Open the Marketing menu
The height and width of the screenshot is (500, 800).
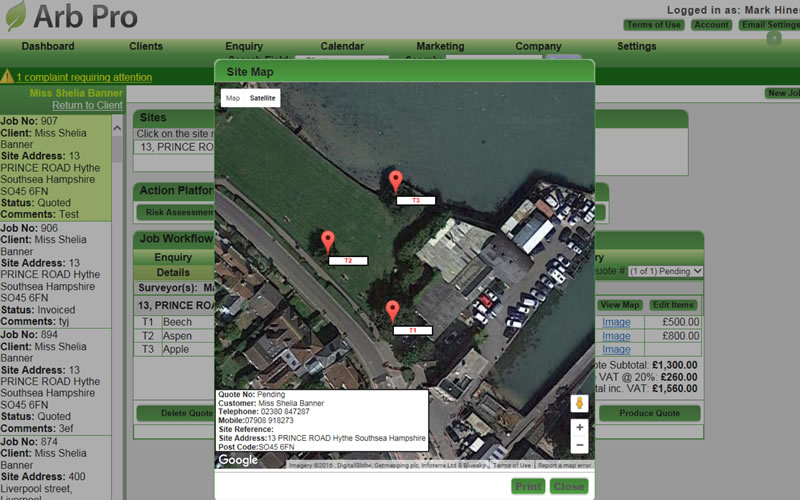pyautogui.click(x=440, y=46)
